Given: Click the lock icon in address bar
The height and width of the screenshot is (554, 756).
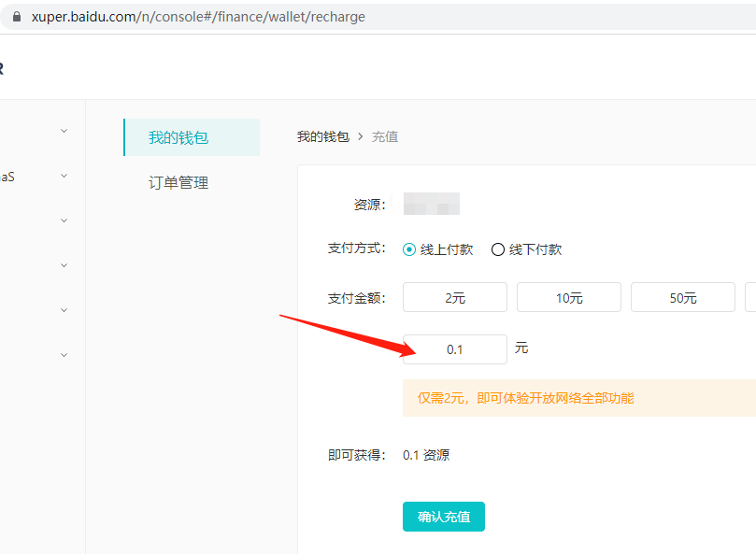Looking at the screenshot, I should click(x=17, y=17).
